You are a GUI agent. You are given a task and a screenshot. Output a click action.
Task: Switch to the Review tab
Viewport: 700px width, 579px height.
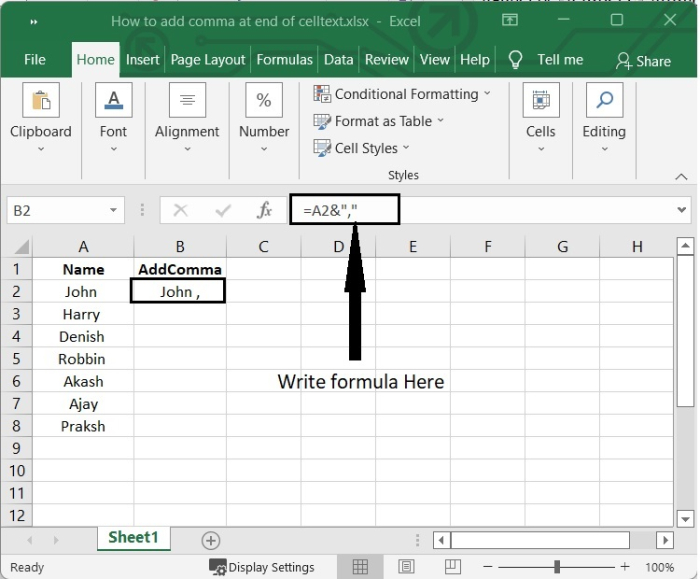tap(387, 59)
